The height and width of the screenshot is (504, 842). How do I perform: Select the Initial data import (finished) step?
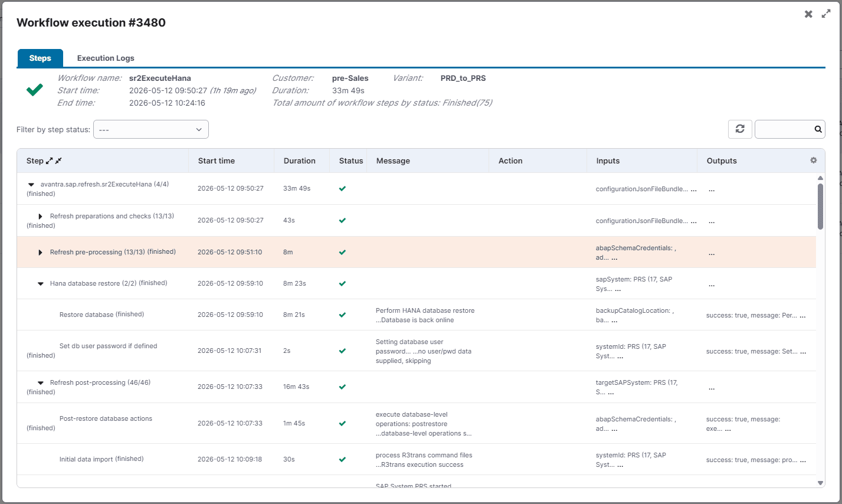(x=101, y=459)
